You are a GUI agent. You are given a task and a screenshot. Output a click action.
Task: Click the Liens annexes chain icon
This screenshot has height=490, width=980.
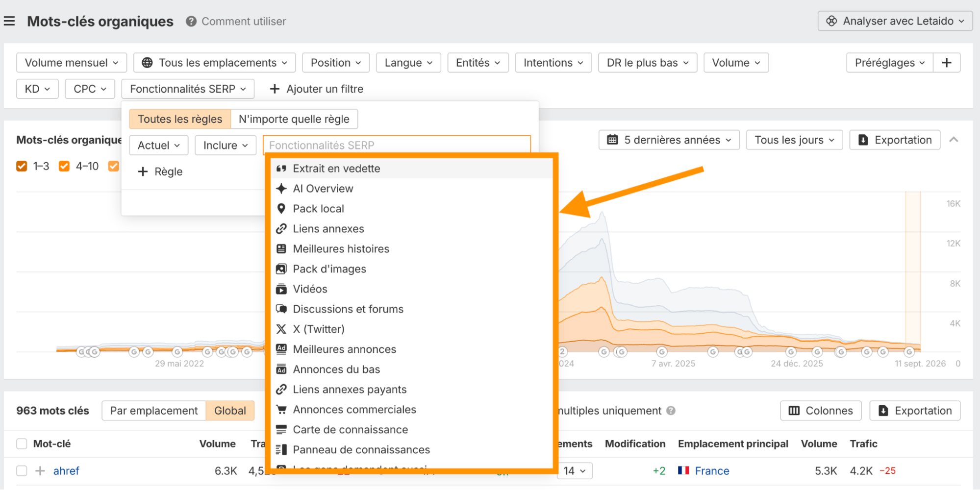tap(281, 229)
